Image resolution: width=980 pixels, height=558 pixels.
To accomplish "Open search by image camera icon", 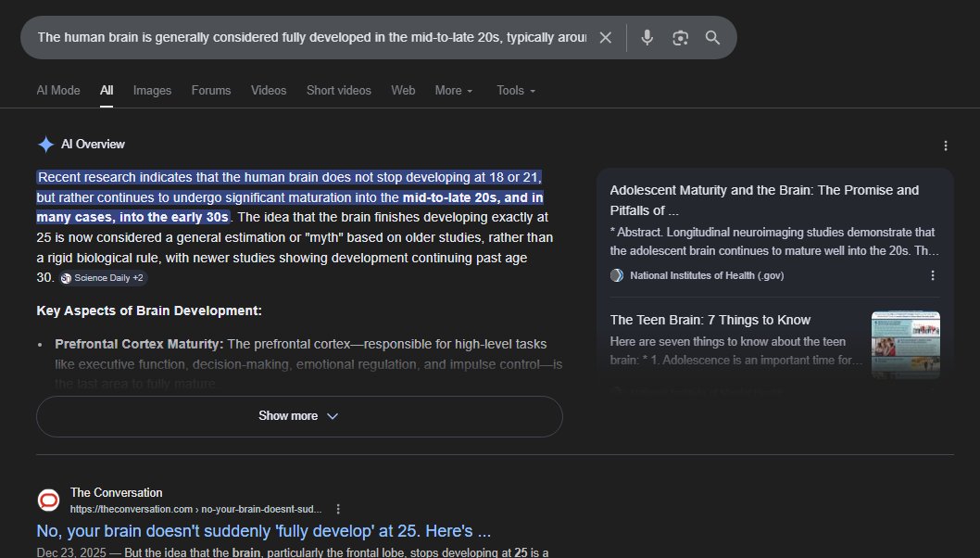I will tap(680, 38).
